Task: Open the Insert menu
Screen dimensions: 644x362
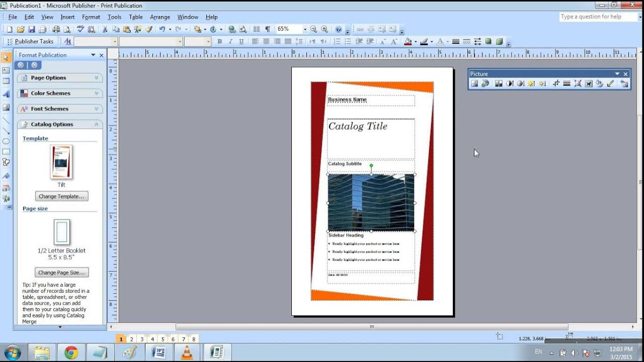Action: (67, 17)
